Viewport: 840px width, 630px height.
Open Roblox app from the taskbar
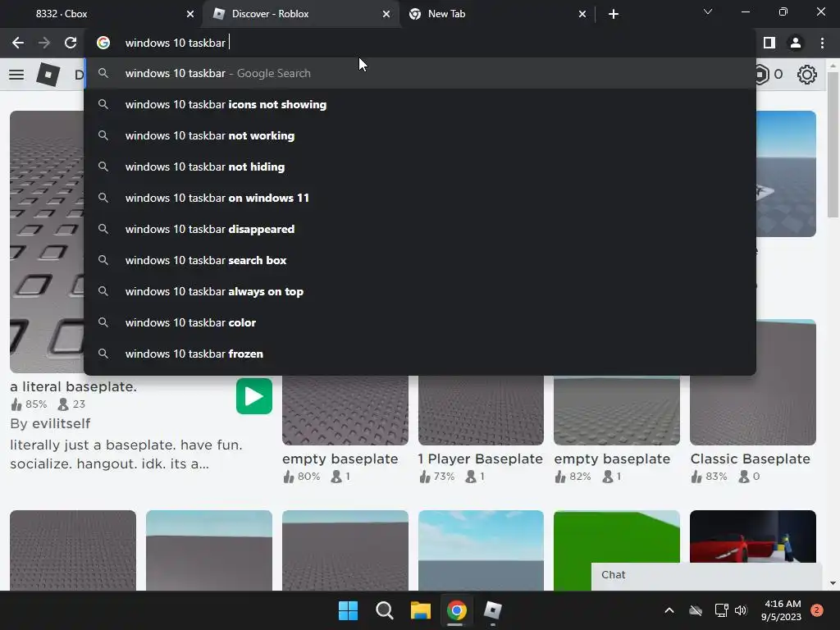pyautogui.click(x=493, y=610)
